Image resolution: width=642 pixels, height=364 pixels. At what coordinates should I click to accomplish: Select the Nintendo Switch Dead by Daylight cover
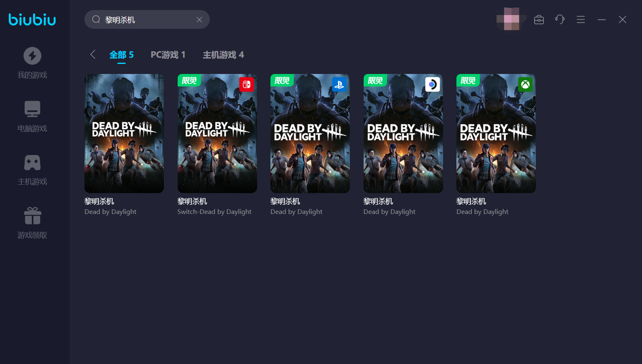click(217, 133)
